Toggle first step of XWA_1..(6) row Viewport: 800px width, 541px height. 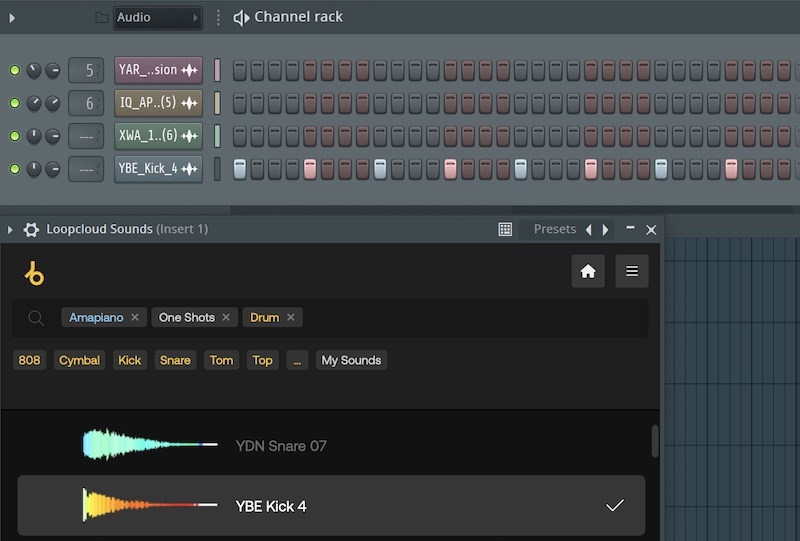coord(239,136)
